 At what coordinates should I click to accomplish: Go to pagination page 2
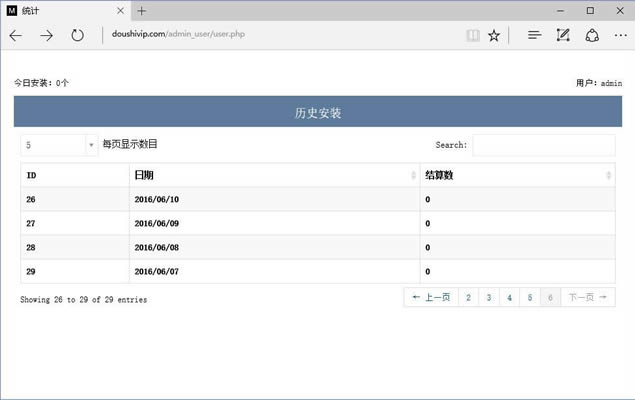[469, 297]
